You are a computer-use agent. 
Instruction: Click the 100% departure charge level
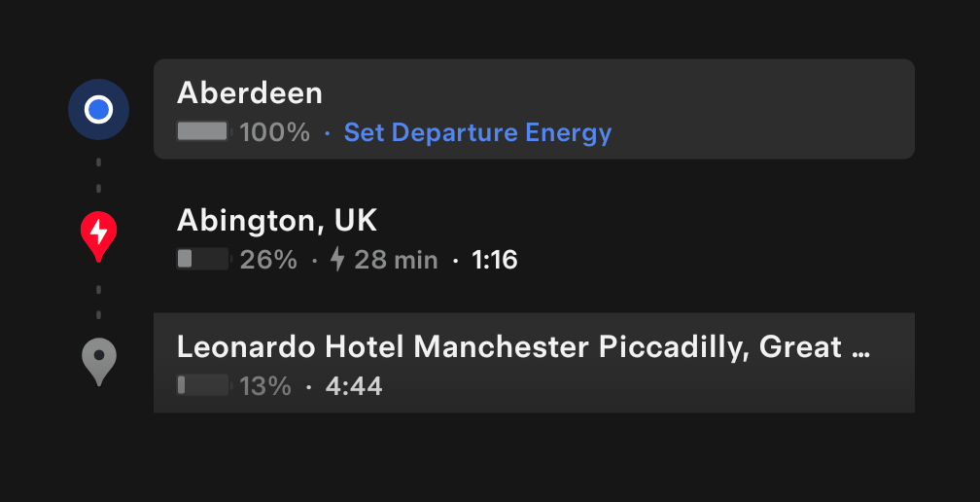pyautogui.click(x=275, y=132)
